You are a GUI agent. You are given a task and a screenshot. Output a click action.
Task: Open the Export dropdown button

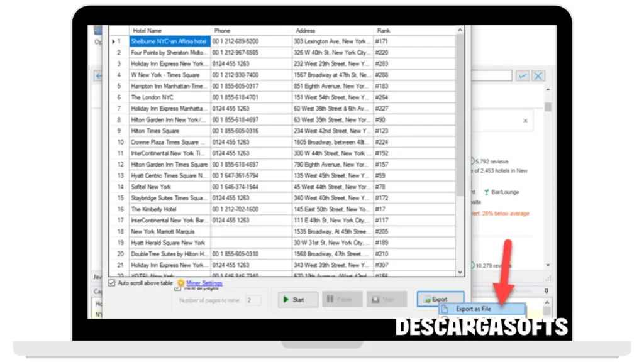coord(440,300)
